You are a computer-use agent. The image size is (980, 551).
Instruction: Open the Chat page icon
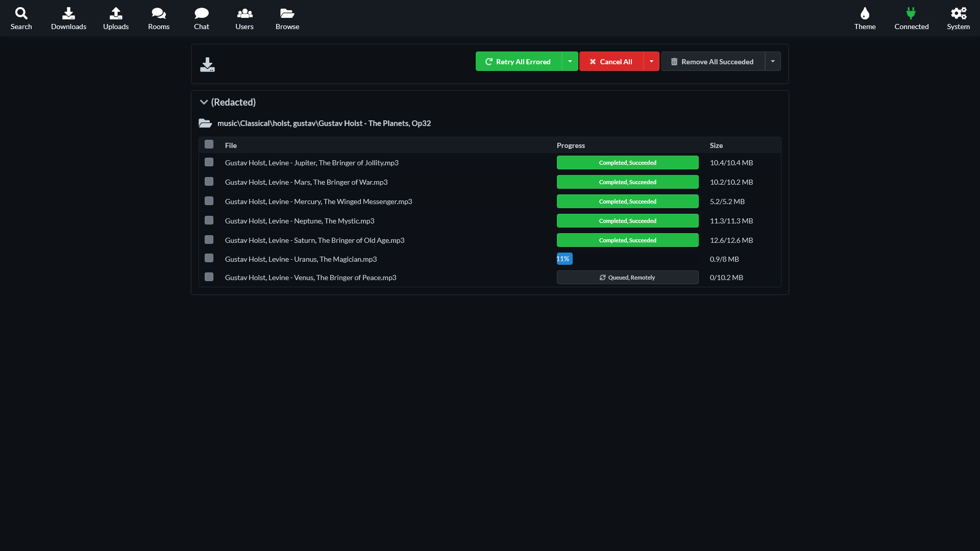[202, 13]
